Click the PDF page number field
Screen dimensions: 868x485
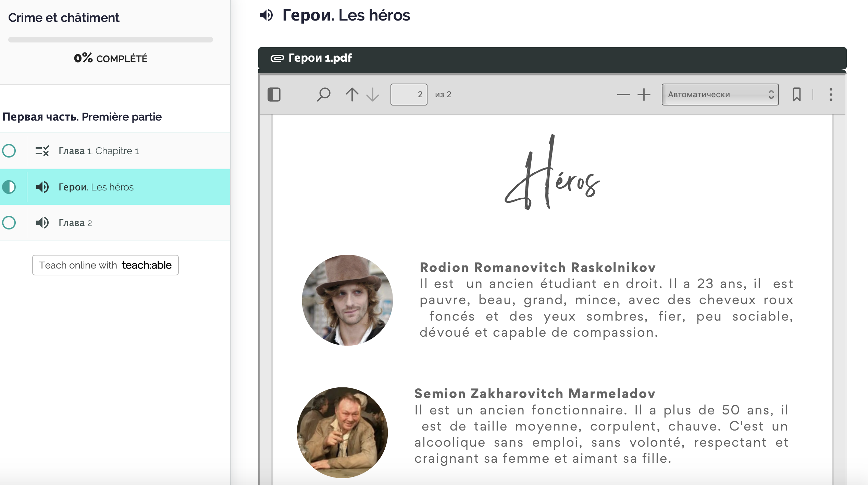409,95
